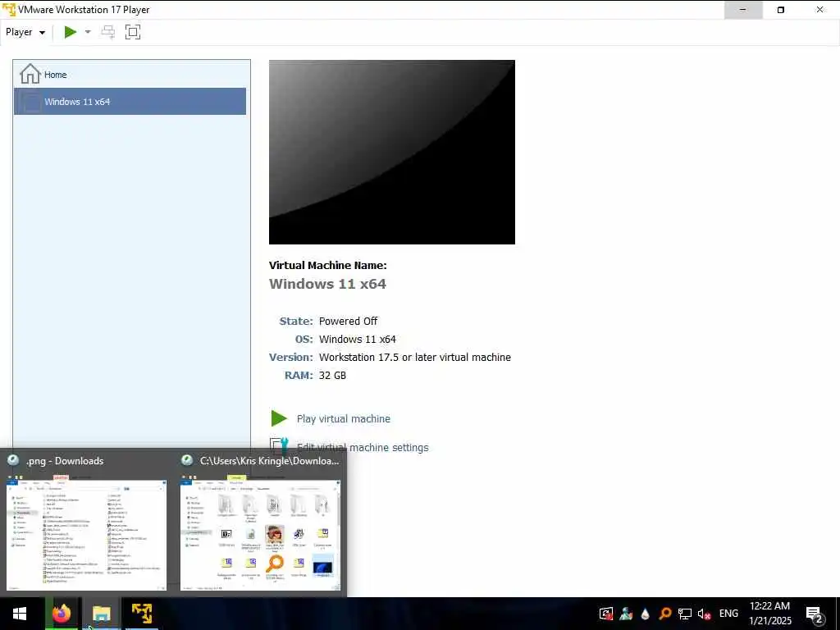Image resolution: width=840 pixels, height=630 pixels.
Task: Expand the power options arrow beside play icon
Action: point(88,32)
